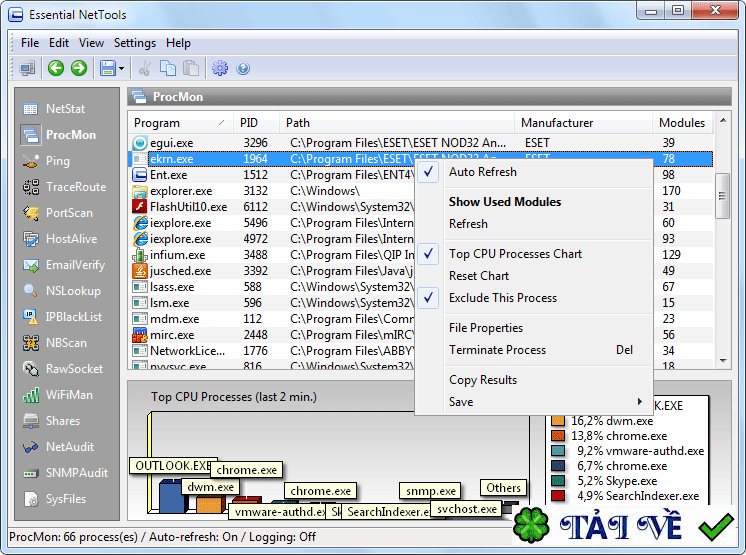Click the process list scrollbar thumb
746x555 pixels.
click(x=723, y=195)
